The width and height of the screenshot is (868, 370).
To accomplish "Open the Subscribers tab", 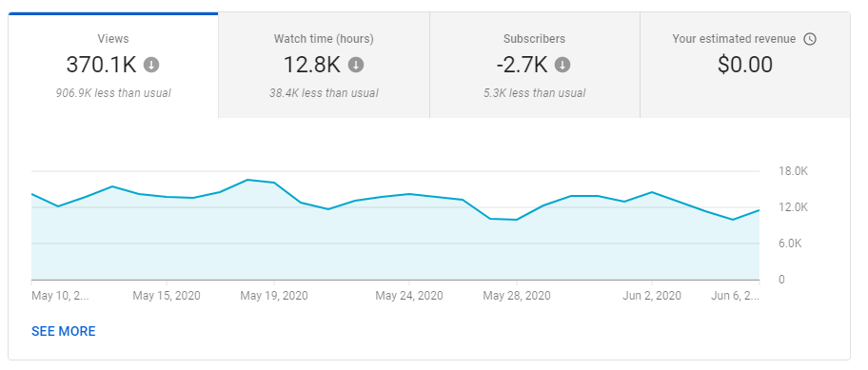I will pos(535,66).
